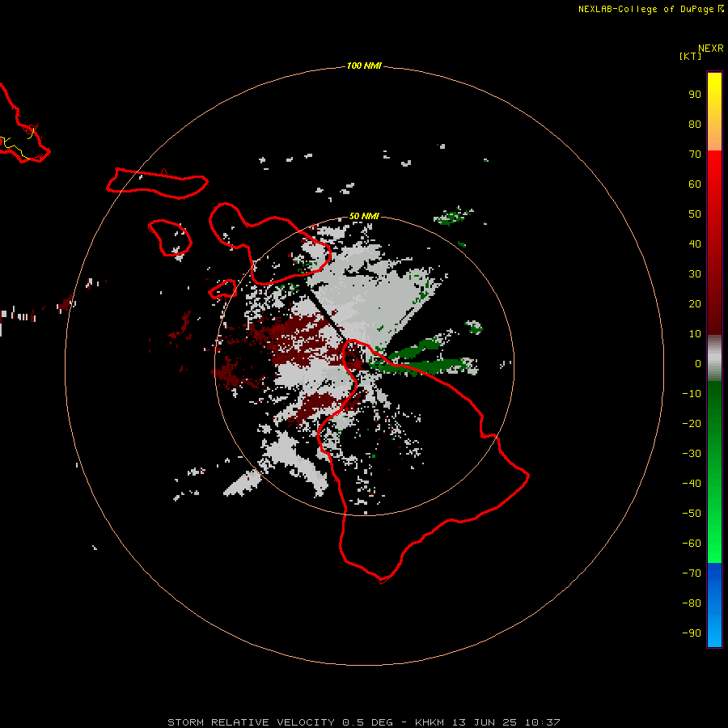Click the -20 value on velocity scale
The width and height of the screenshot is (728, 728).
pos(692,424)
